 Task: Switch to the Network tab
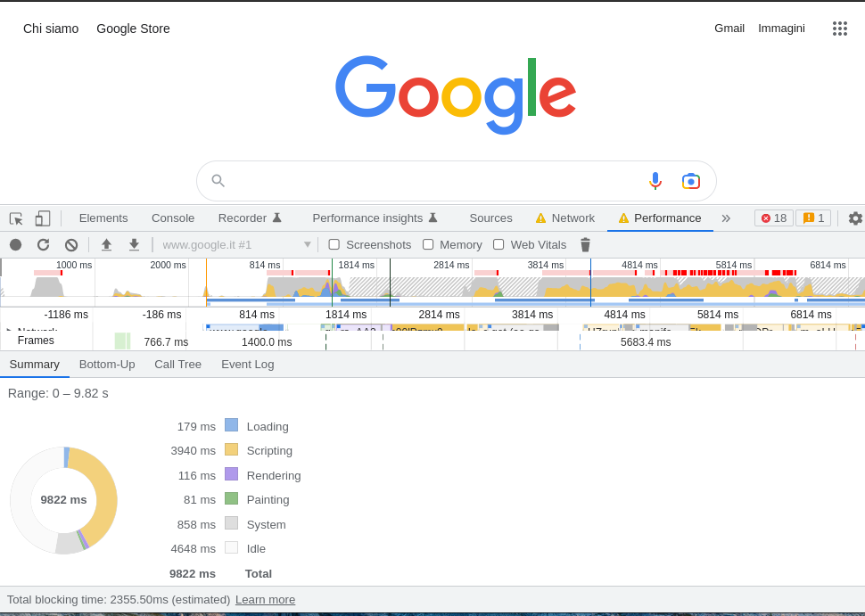pyautogui.click(x=564, y=218)
